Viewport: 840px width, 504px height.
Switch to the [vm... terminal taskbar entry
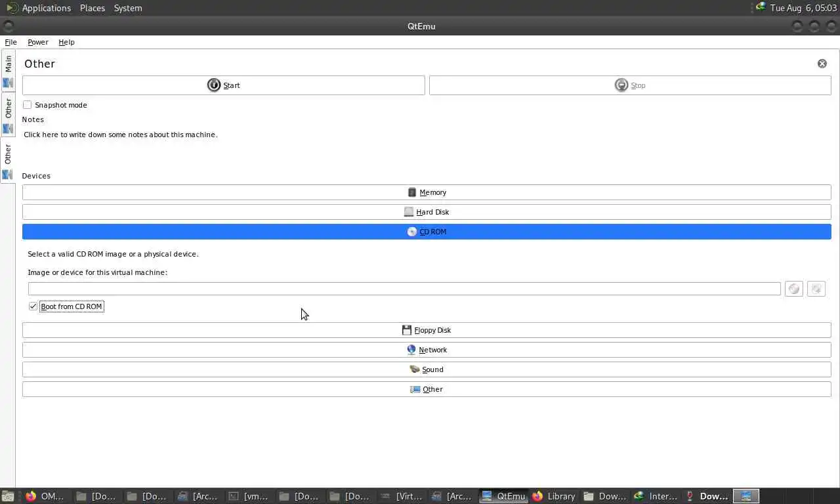point(249,496)
